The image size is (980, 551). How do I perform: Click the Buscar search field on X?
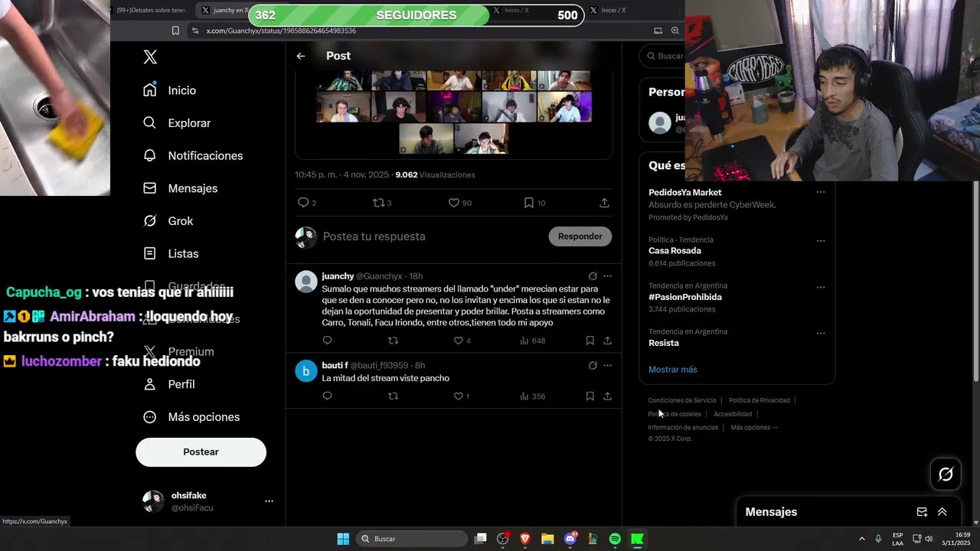point(663,56)
